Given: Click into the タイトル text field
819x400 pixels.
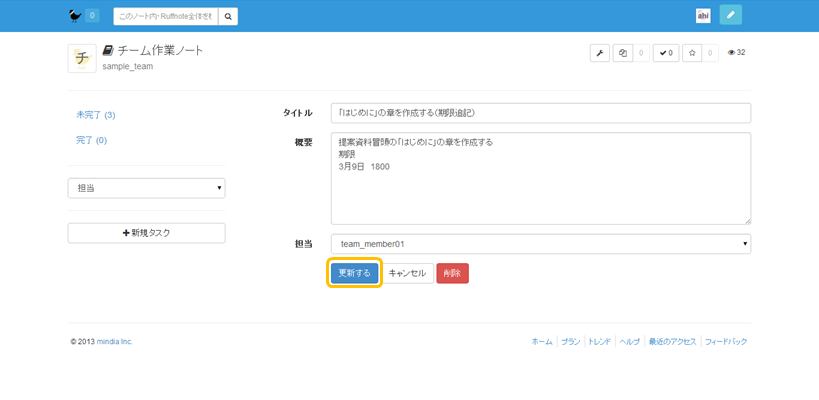Looking at the screenshot, I should 540,113.
